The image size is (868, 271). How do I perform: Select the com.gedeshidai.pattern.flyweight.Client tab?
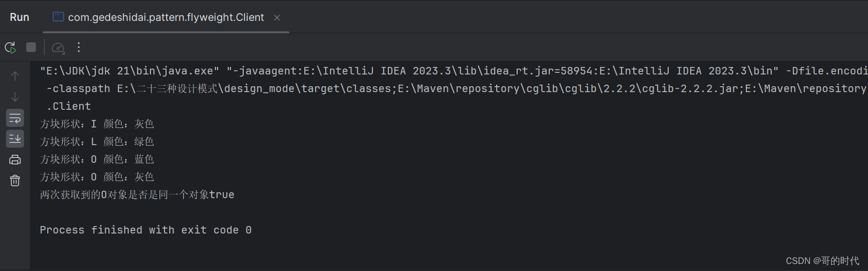click(x=166, y=18)
